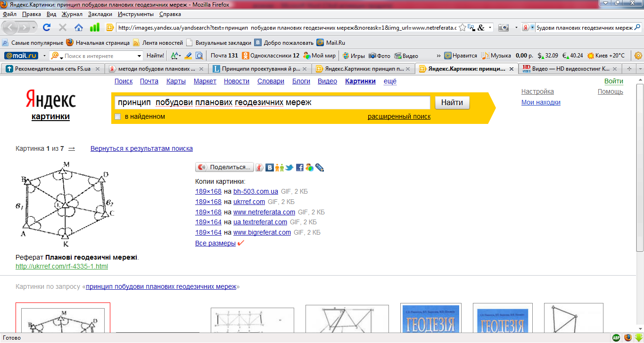Click the Музыка toolbar item

[496, 56]
